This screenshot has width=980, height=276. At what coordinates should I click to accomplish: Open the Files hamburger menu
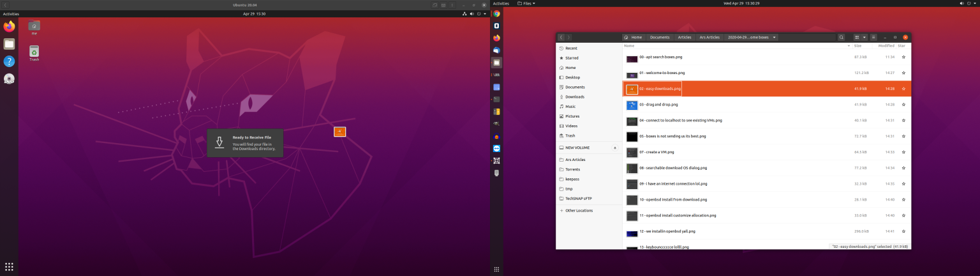pos(873,37)
